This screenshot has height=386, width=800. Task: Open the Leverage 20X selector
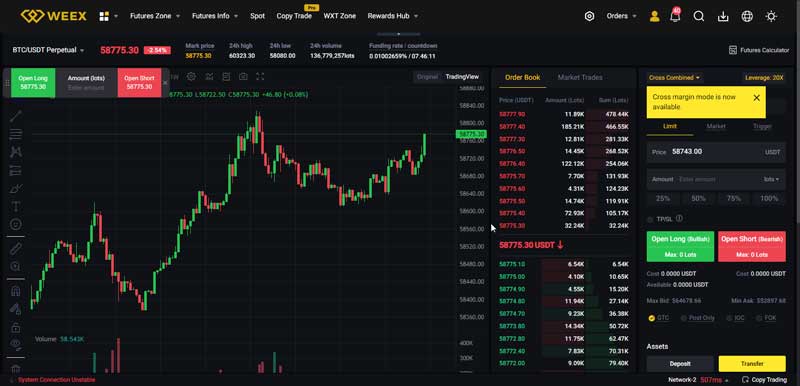point(764,78)
